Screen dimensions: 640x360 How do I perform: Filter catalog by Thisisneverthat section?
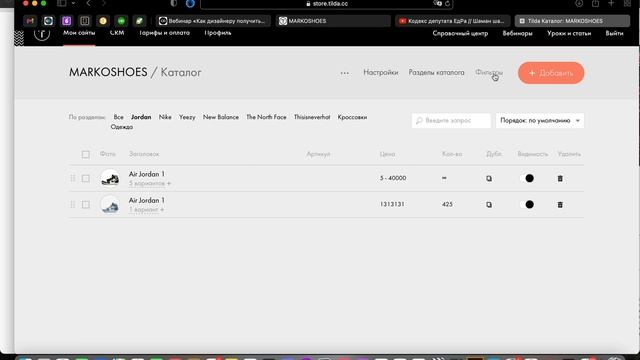click(x=312, y=117)
